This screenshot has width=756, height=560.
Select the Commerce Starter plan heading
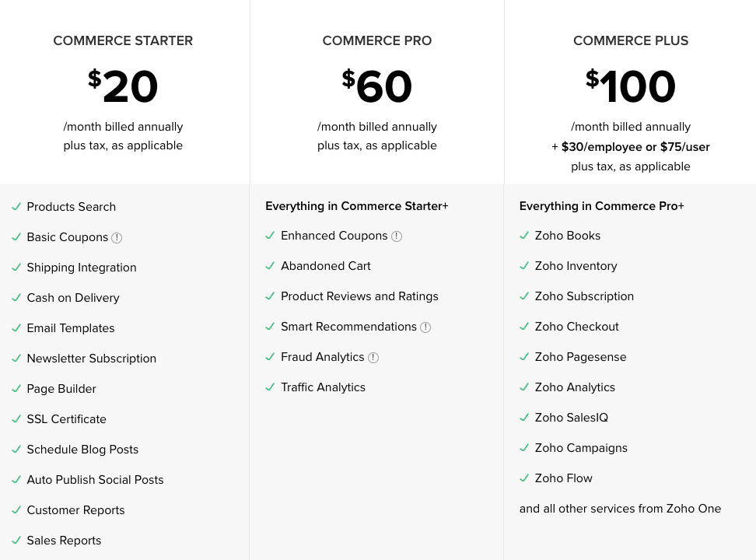[x=123, y=40]
